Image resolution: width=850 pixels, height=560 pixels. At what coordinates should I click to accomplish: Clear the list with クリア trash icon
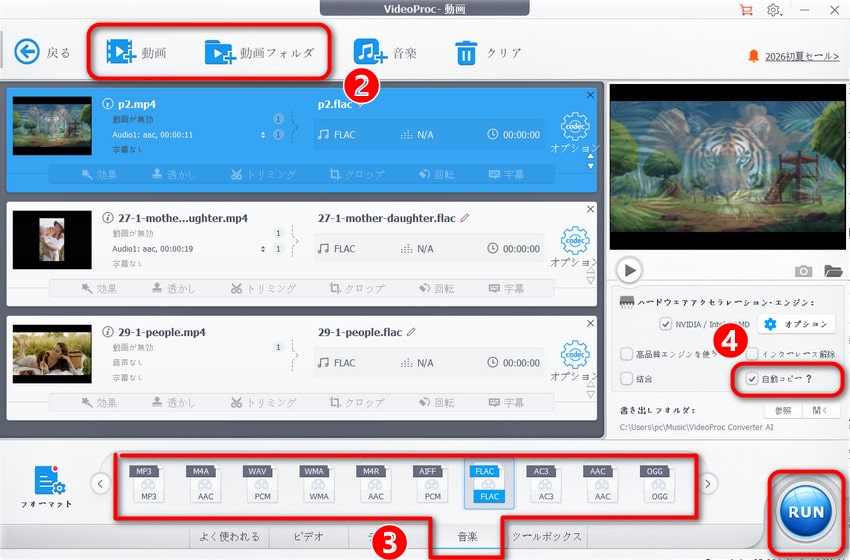pos(488,53)
